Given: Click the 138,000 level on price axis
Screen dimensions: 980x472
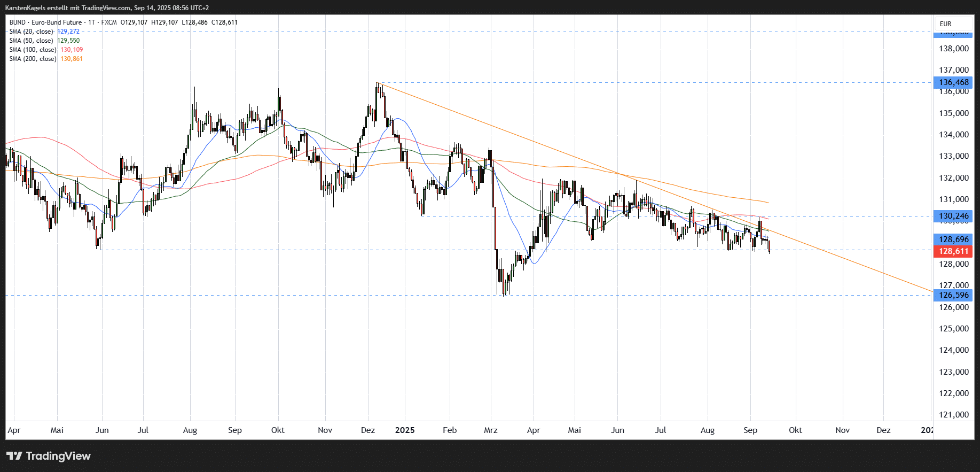Looking at the screenshot, I should pyautogui.click(x=953, y=49).
